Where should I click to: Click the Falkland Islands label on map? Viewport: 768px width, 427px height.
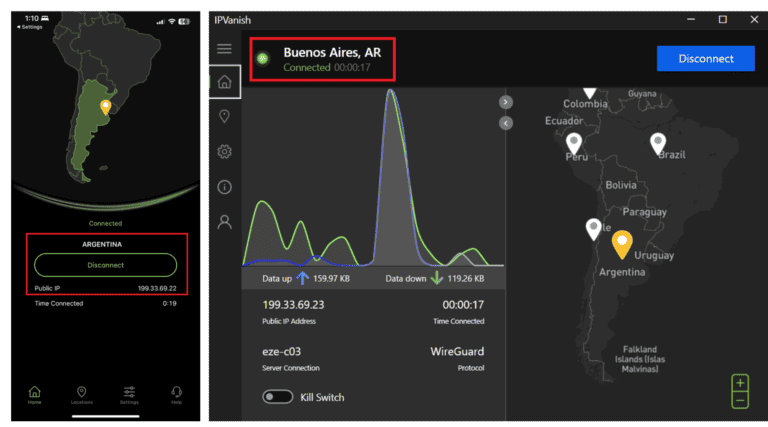pos(640,359)
